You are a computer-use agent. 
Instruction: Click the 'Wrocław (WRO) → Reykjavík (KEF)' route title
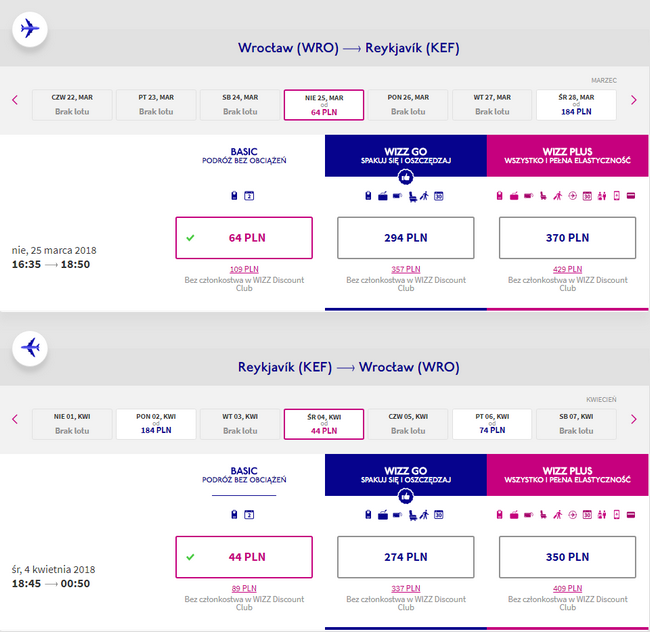(349, 48)
